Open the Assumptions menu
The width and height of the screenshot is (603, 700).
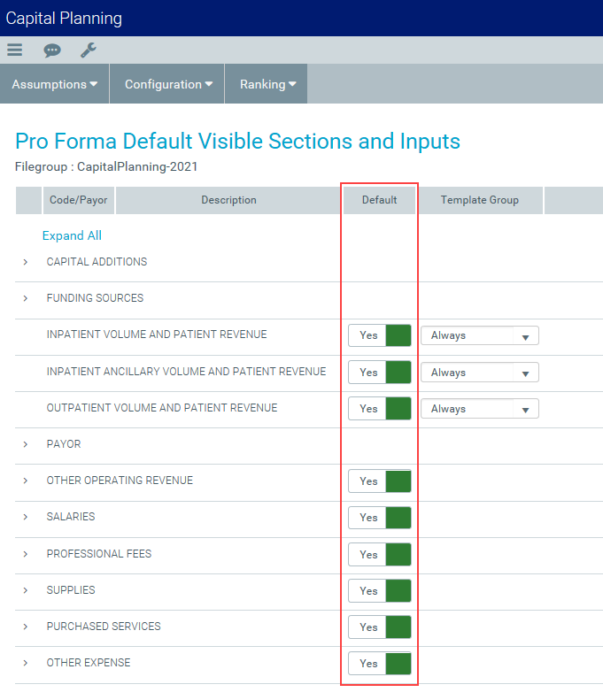pos(55,85)
